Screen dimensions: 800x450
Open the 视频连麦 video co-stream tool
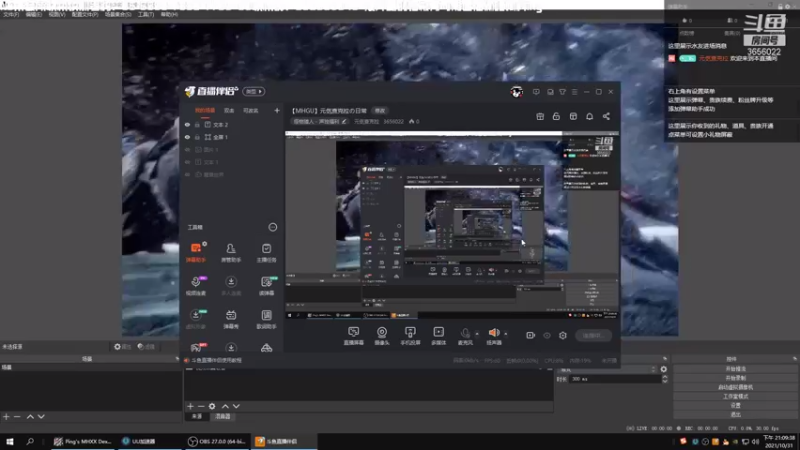(196, 286)
